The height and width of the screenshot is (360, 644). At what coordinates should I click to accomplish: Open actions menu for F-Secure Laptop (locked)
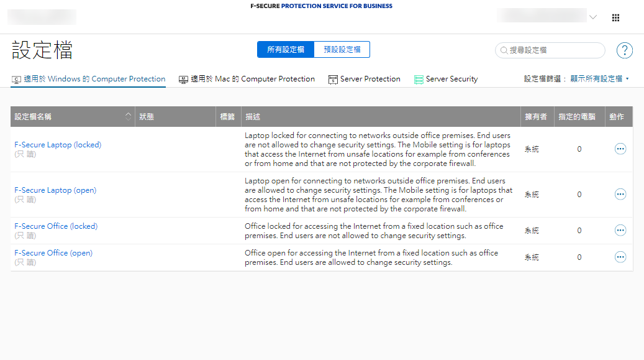pyautogui.click(x=620, y=149)
